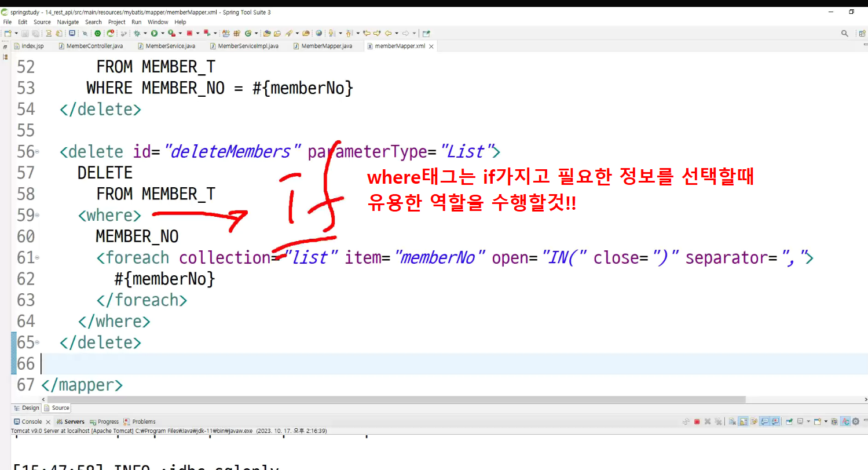Viewport: 868px width, 470px height.
Task: Open the Edit menu
Action: pyautogui.click(x=23, y=22)
